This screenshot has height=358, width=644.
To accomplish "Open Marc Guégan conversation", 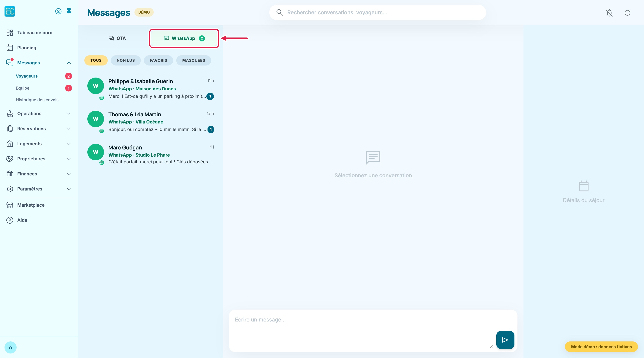I will click(x=150, y=155).
